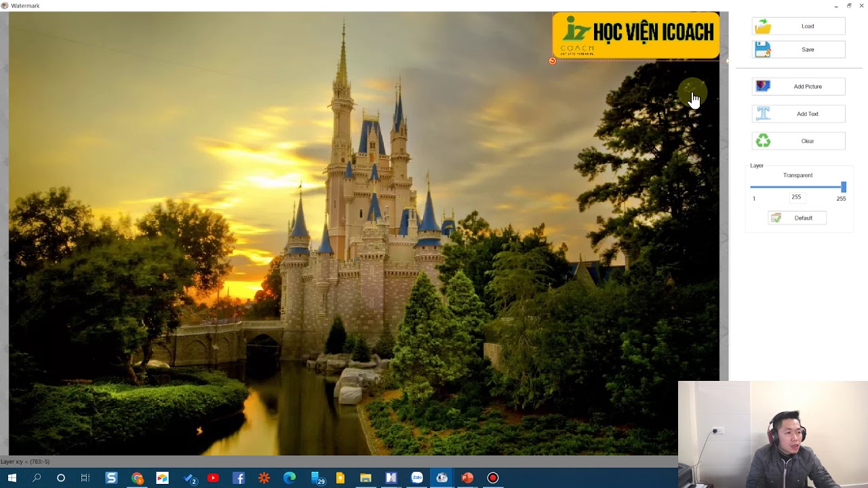Click the 'Transparent' label in the Layer group
Screen dimensions: 868x488
tap(797, 176)
